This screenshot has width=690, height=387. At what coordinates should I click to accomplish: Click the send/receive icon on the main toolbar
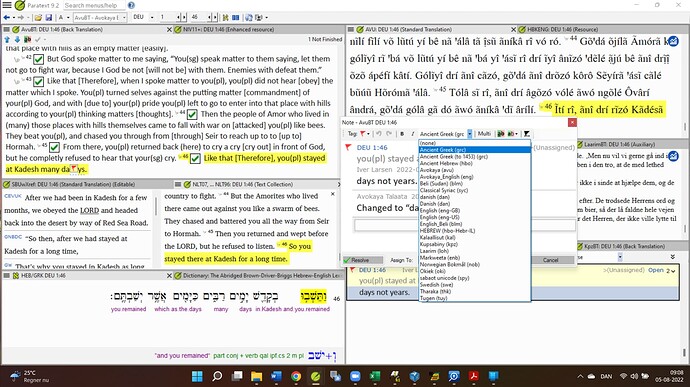pos(249,18)
